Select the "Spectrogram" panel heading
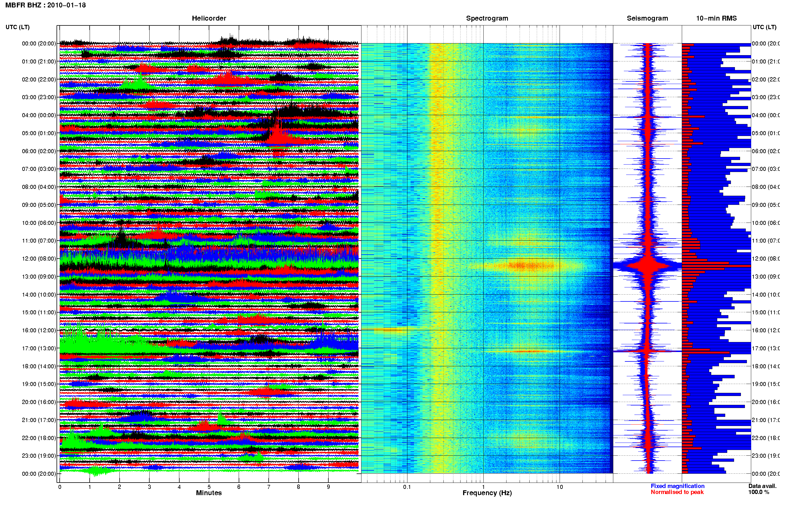 tap(487, 18)
